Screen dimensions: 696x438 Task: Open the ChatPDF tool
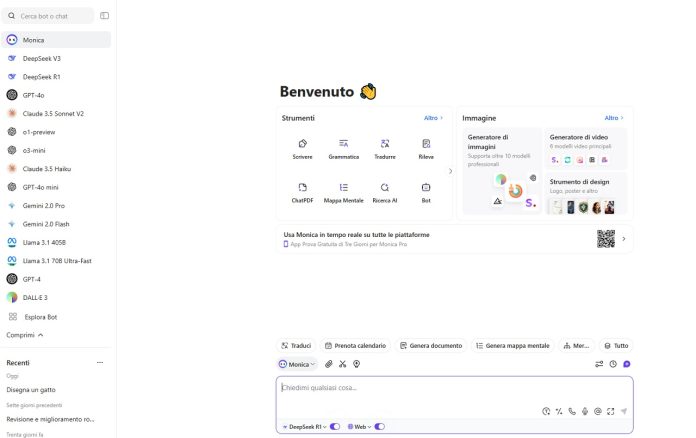[x=302, y=193]
